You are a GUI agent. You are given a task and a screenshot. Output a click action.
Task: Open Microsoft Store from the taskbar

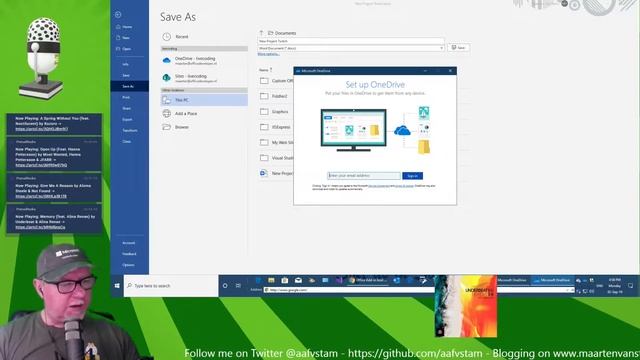click(x=285, y=280)
